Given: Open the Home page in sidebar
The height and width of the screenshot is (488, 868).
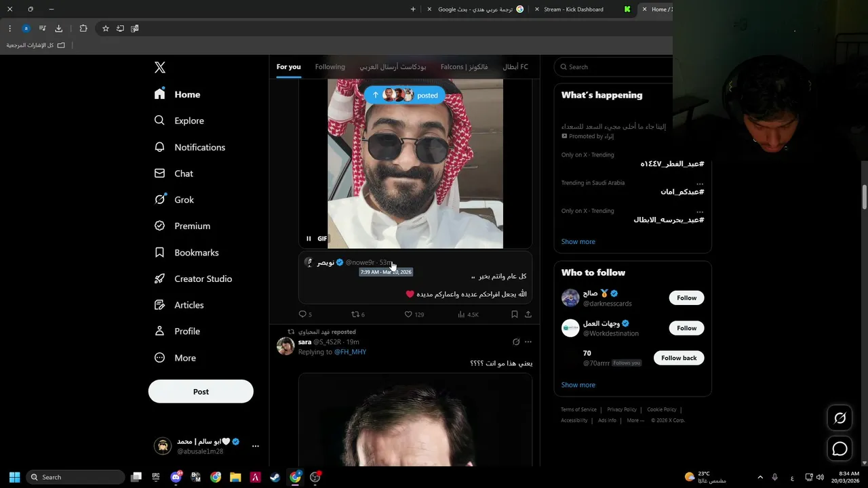Looking at the screenshot, I should point(178,94).
